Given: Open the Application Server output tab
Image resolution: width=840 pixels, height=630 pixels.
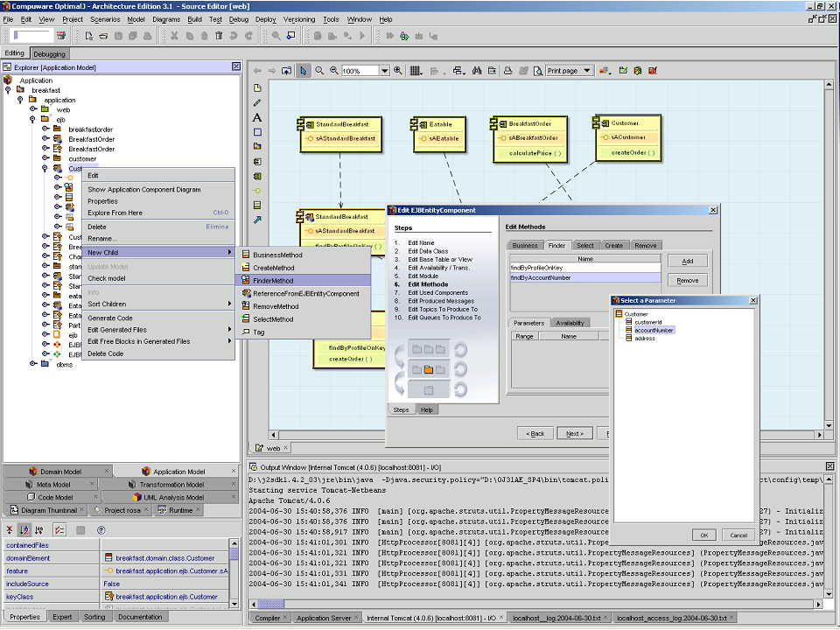Looking at the screenshot, I should click(325, 618).
